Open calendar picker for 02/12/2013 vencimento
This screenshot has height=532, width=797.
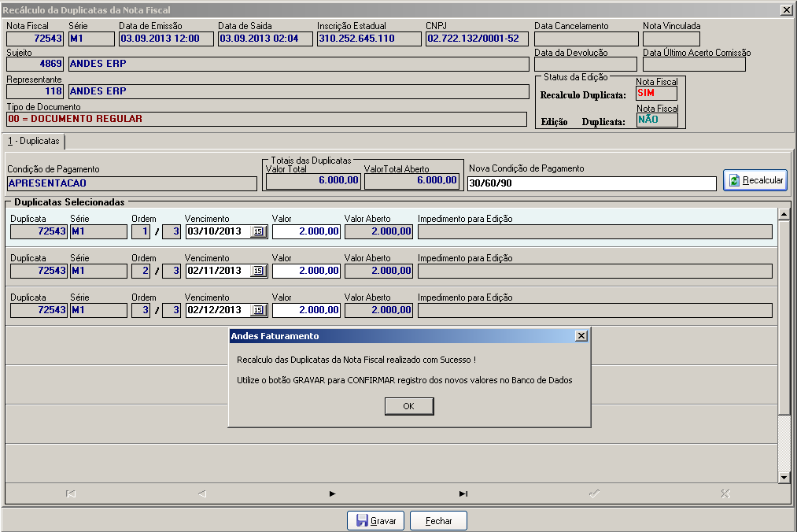[258, 310]
